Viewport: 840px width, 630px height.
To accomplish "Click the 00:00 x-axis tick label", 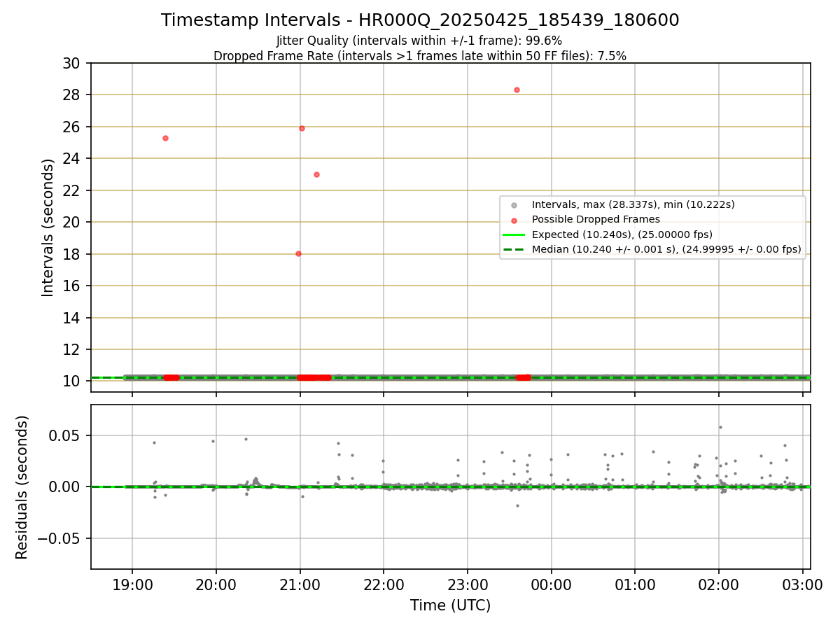I will coord(552,585).
